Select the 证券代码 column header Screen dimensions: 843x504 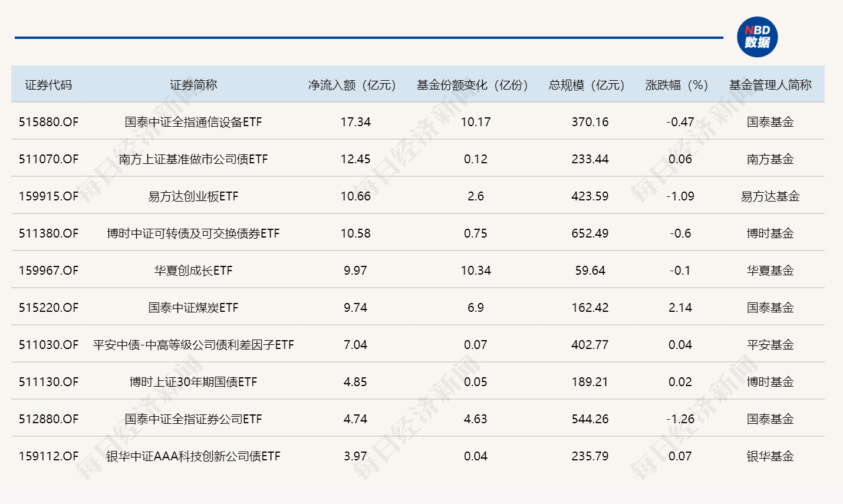pyautogui.click(x=48, y=85)
